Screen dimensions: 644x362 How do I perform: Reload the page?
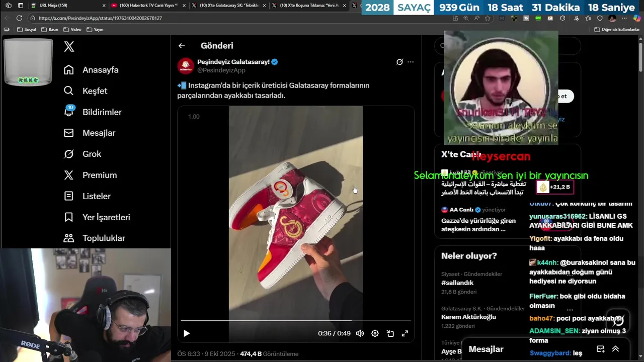19,18
